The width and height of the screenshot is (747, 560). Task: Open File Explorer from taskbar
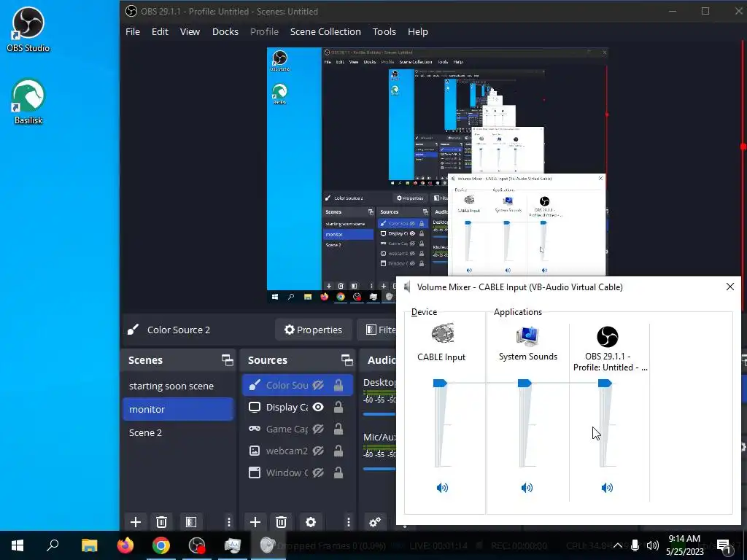(x=89, y=545)
